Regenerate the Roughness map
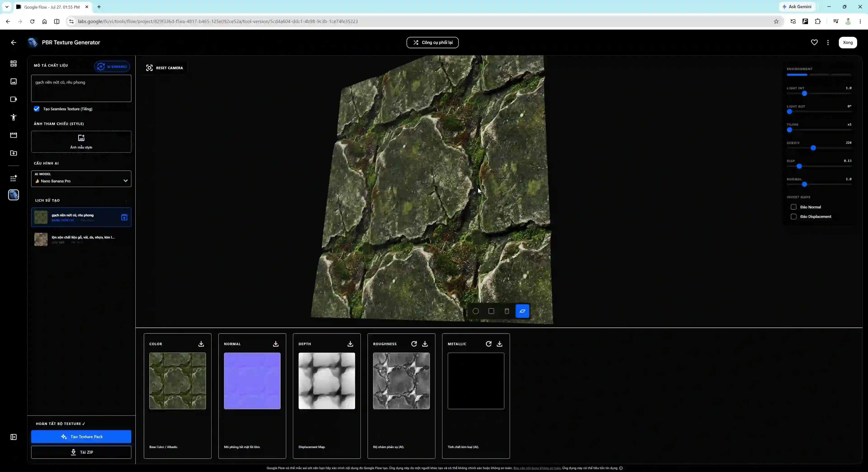Image resolution: width=868 pixels, height=472 pixels. pyautogui.click(x=414, y=344)
